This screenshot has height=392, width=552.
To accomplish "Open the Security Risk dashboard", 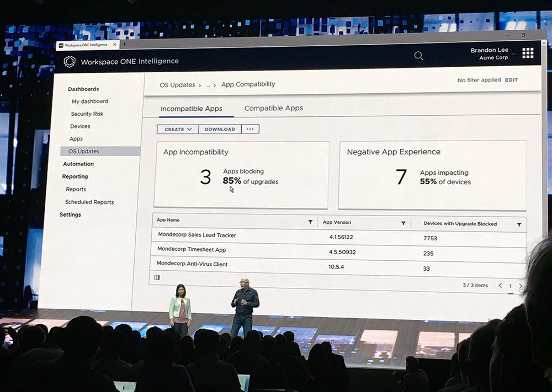I will pyautogui.click(x=87, y=114).
